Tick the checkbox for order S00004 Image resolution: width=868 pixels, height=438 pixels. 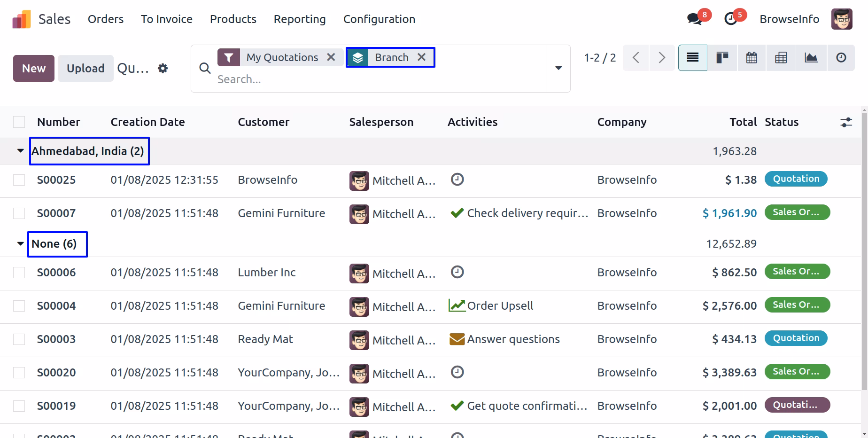pos(19,306)
